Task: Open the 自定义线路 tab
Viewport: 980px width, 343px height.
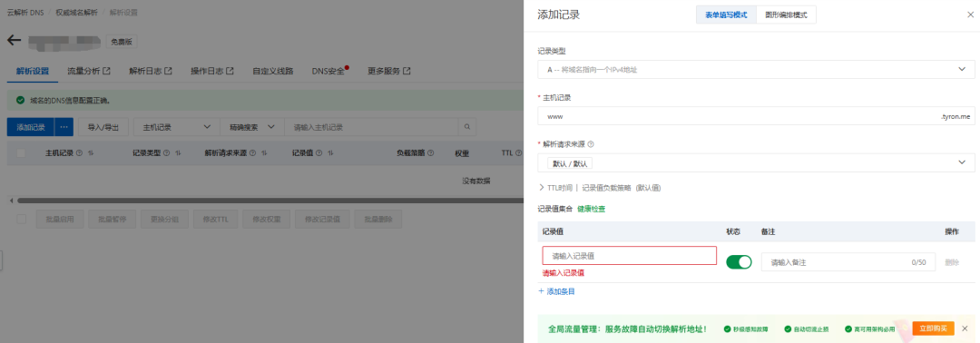Action: click(x=272, y=71)
